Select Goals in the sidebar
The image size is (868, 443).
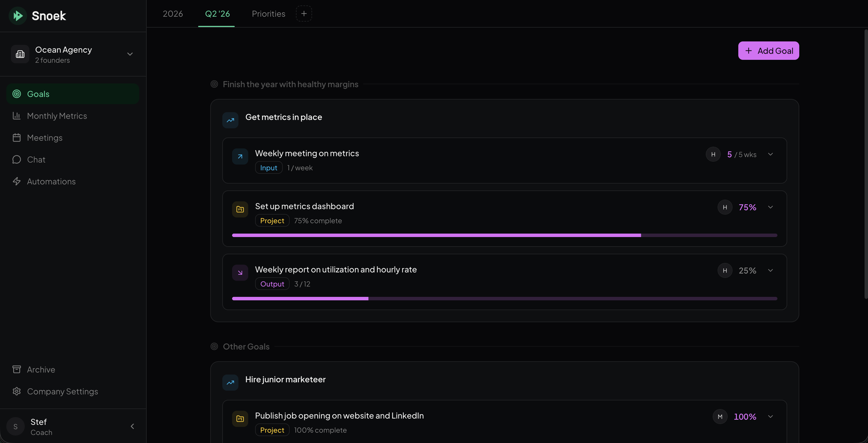[38, 94]
